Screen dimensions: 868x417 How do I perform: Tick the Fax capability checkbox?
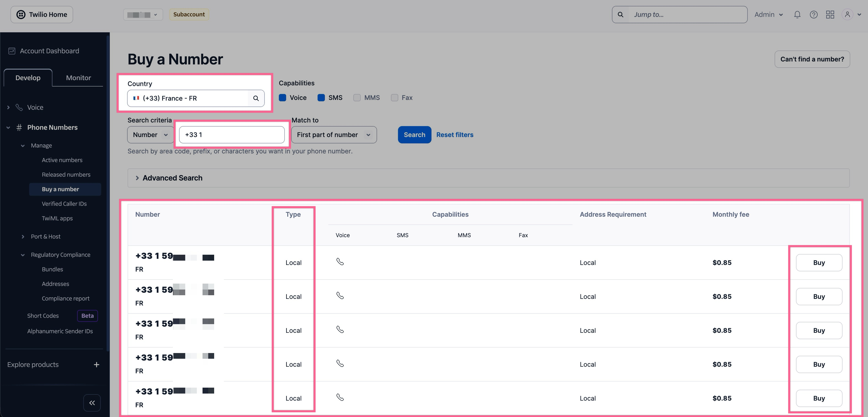[394, 98]
